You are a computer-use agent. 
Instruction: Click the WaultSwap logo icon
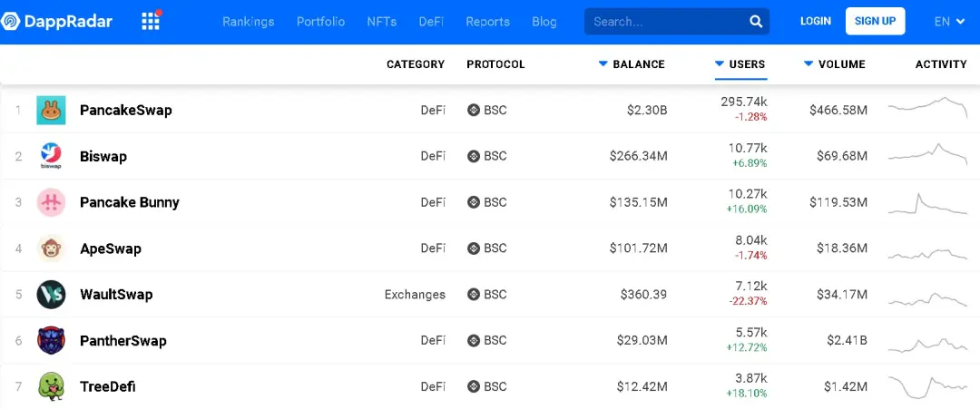(x=51, y=295)
